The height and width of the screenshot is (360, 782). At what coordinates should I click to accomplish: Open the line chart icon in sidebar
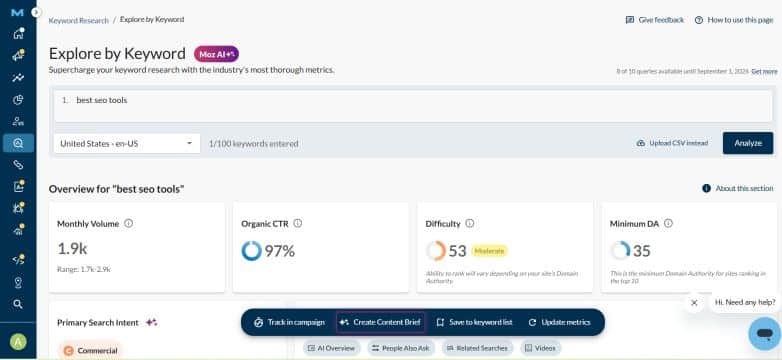pos(18,77)
